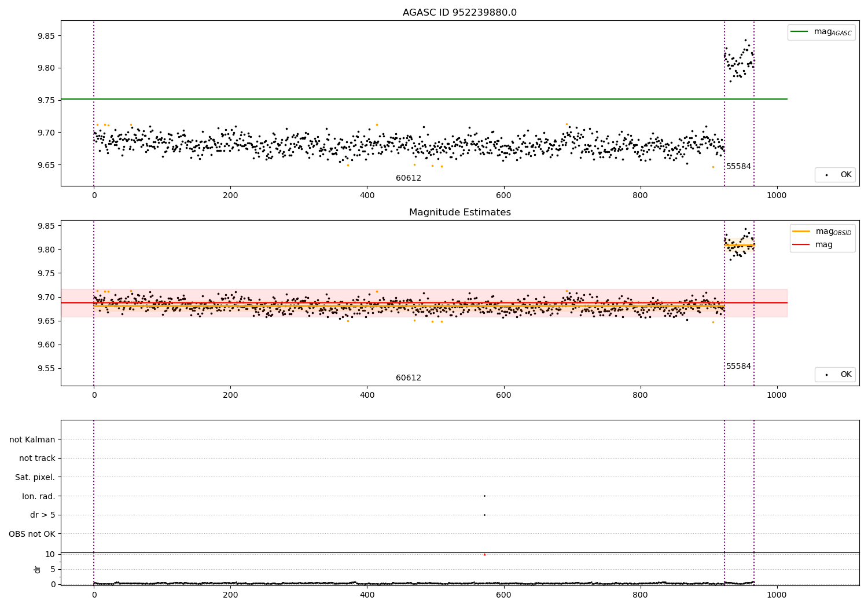The image size is (868, 608).
Task: Click label "60612" in the top plot
Action: click(x=409, y=178)
